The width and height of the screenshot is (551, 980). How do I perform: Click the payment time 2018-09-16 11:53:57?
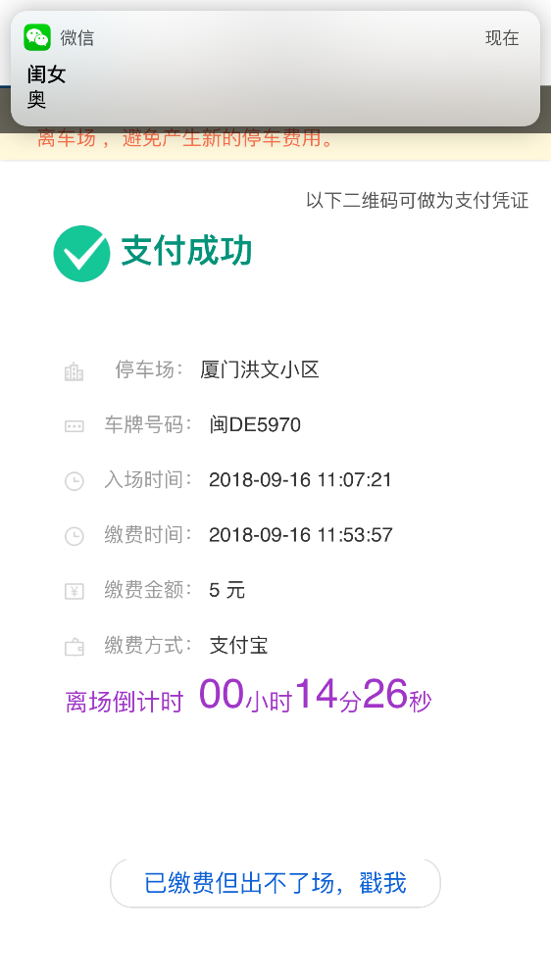[301, 535]
